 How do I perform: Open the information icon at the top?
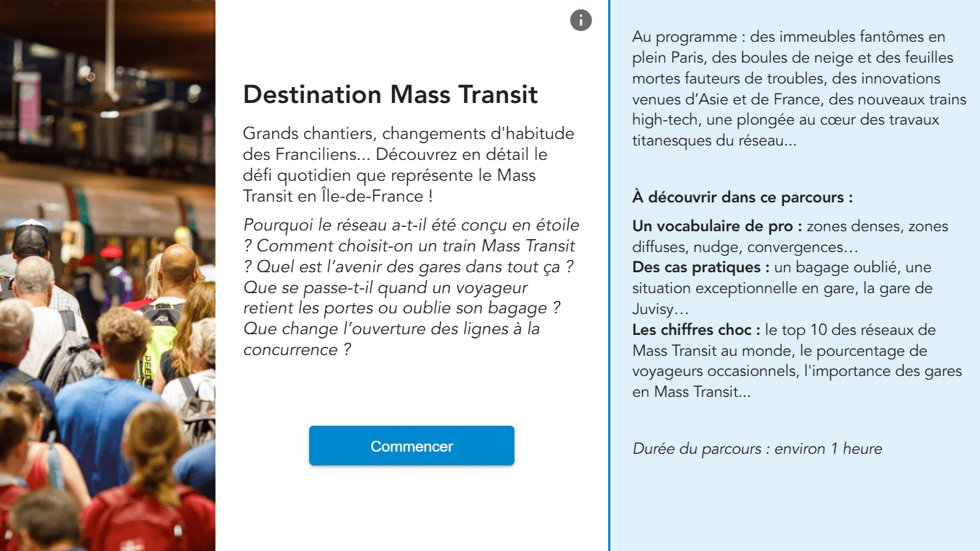pyautogui.click(x=581, y=20)
